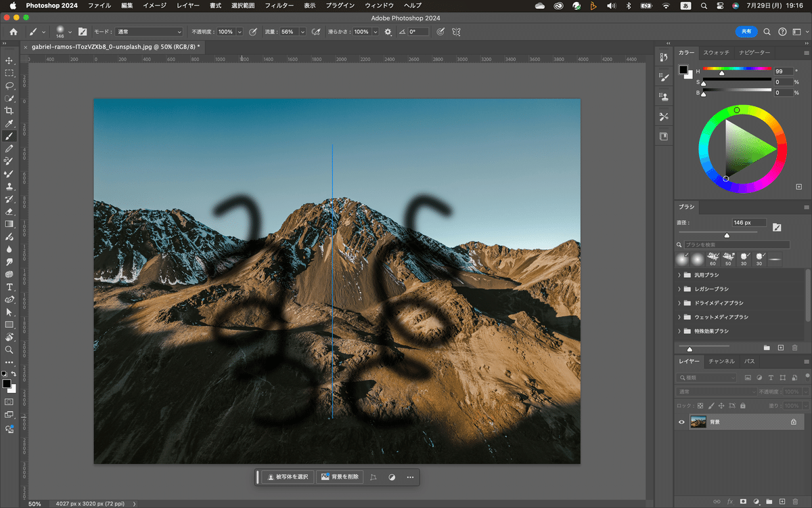Delete brush with trash icon in Brushes panel

pyautogui.click(x=795, y=347)
